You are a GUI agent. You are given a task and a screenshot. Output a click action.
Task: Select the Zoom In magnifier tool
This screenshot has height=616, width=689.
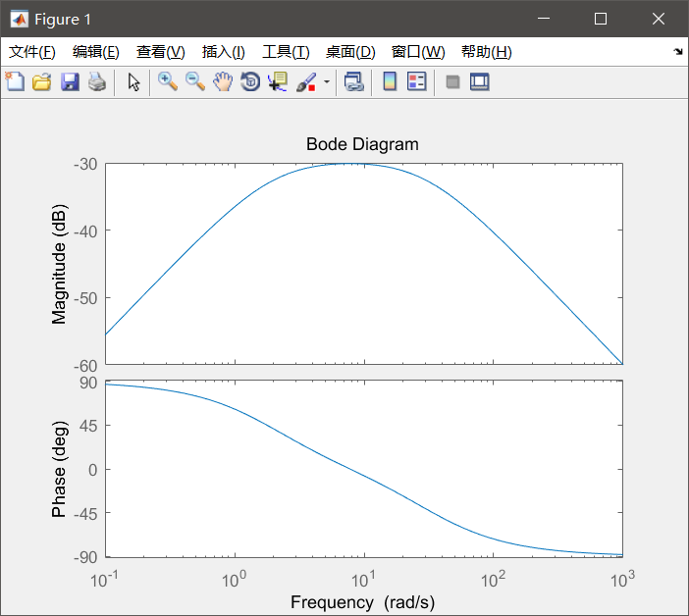[x=168, y=82]
